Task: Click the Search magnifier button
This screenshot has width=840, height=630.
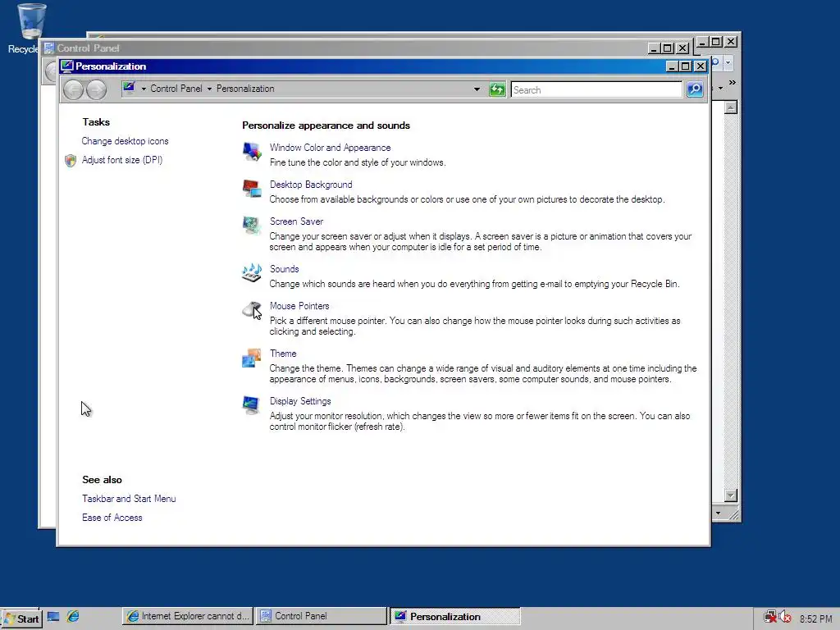Action: [x=695, y=89]
